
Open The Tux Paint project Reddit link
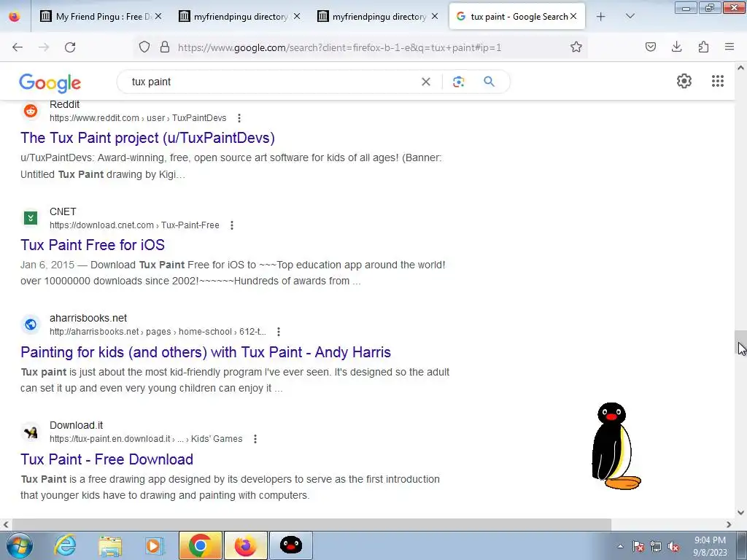[147, 138]
